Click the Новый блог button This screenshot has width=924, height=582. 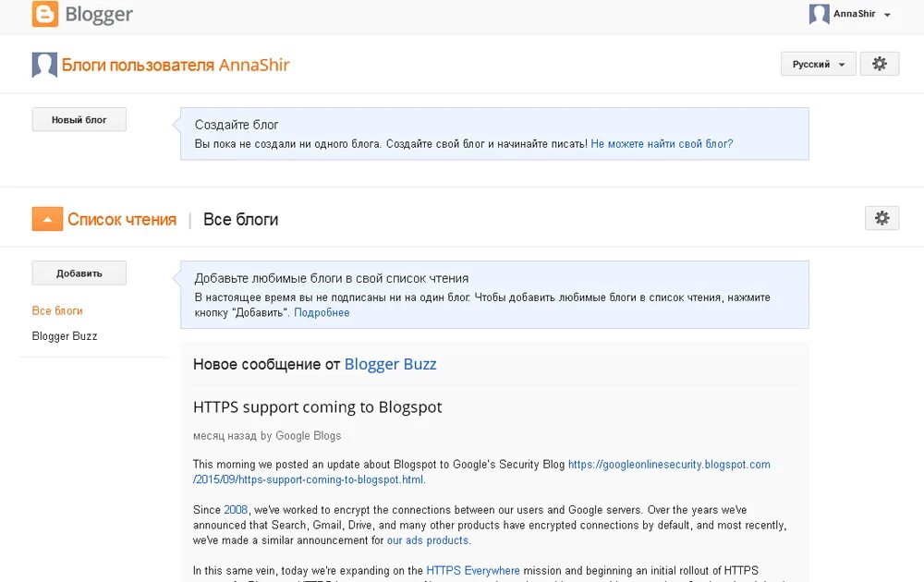pyautogui.click(x=79, y=119)
